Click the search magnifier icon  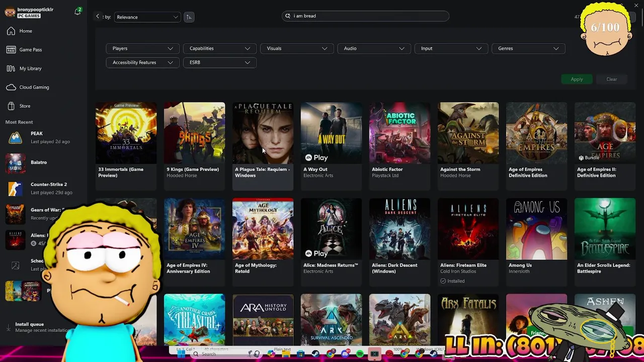pos(288,16)
